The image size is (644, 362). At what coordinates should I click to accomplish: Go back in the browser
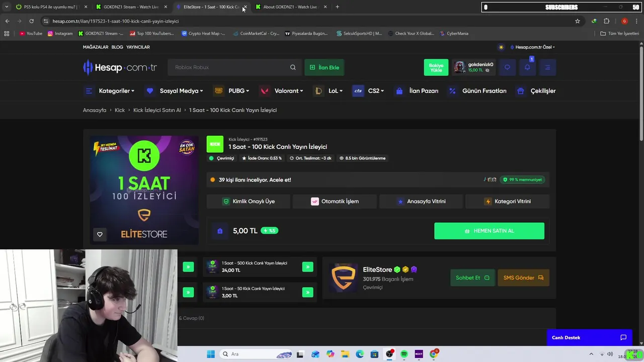[x=7, y=21]
